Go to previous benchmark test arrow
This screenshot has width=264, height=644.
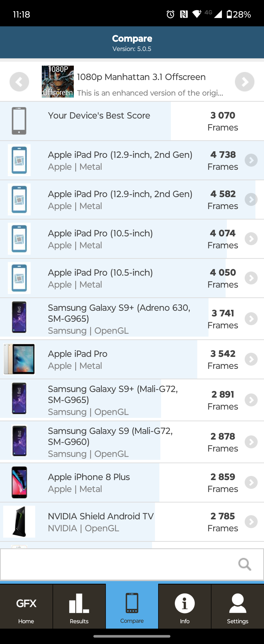pyautogui.click(x=19, y=82)
